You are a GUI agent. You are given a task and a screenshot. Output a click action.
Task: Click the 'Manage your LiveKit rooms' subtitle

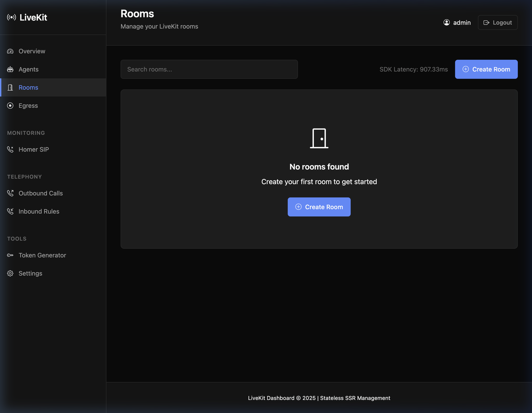click(159, 26)
